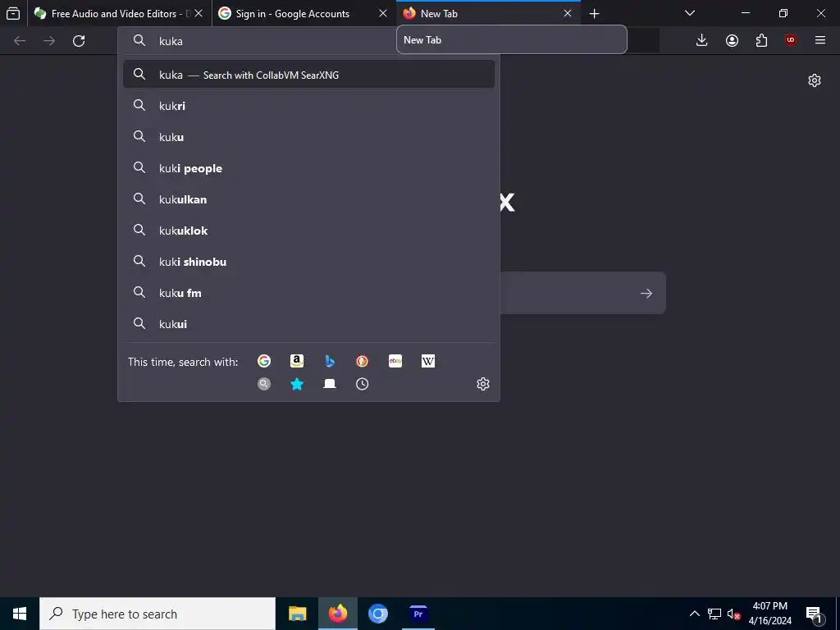Screen dimensions: 840x630
Task: Reload the current page
Action: coord(79,41)
